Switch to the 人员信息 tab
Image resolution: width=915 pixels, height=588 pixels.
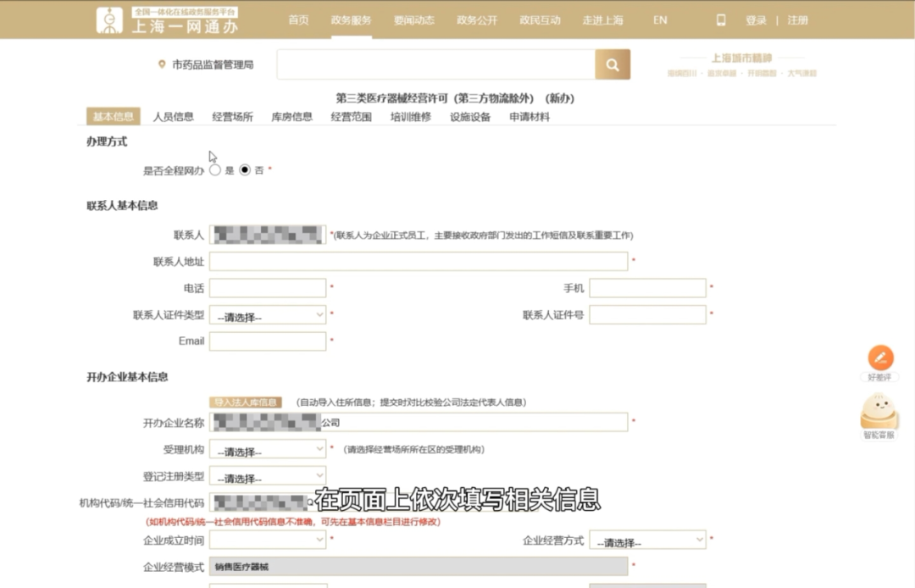(173, 117)
